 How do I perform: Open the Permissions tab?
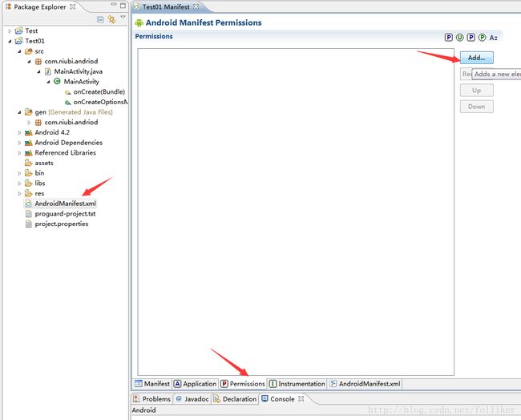click(x=243, y=384)
